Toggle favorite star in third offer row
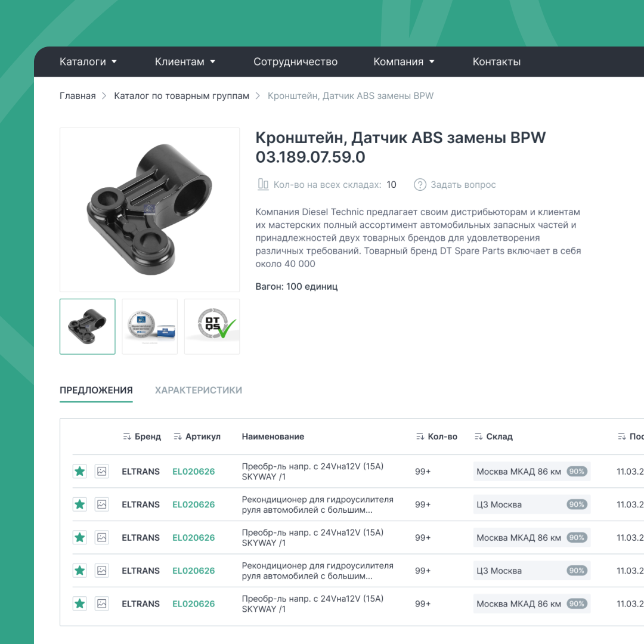This screenshot has height=644, width=644. (80, 538)
